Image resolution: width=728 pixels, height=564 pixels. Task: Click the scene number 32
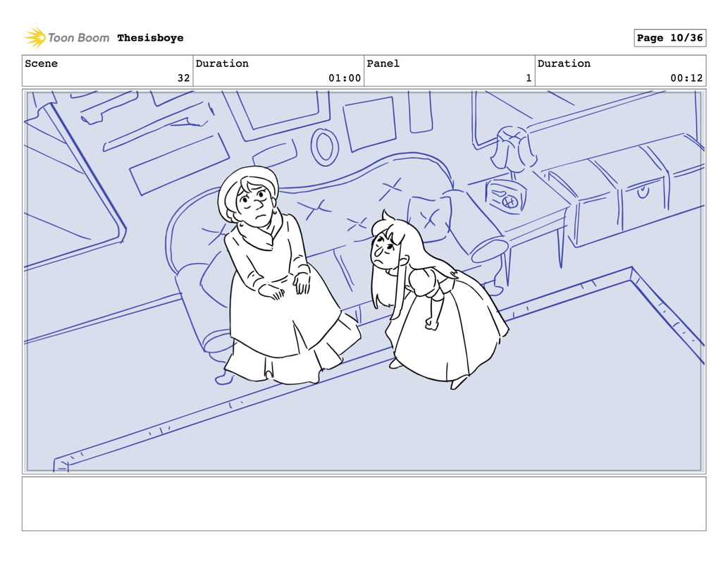[x=183, y=78]
